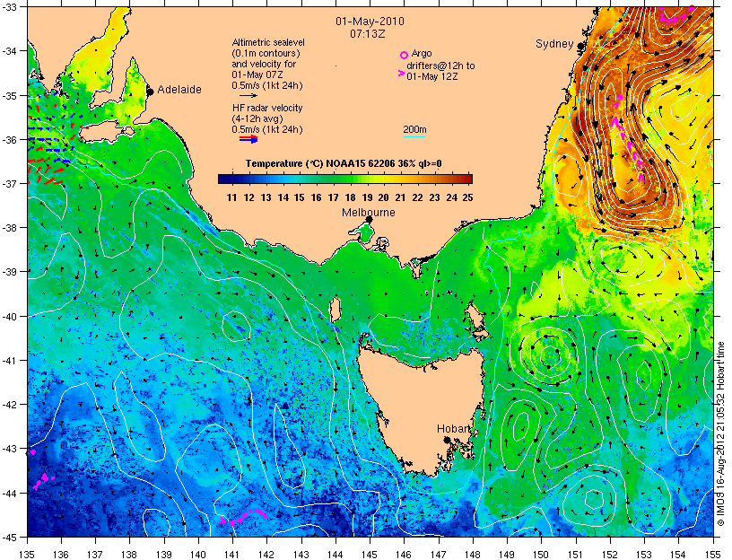Click temperature scale value 21

coord(401,197)
